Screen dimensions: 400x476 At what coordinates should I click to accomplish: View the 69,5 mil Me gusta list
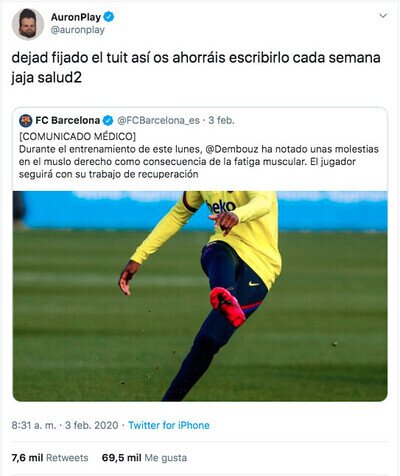tap(144, 458)
